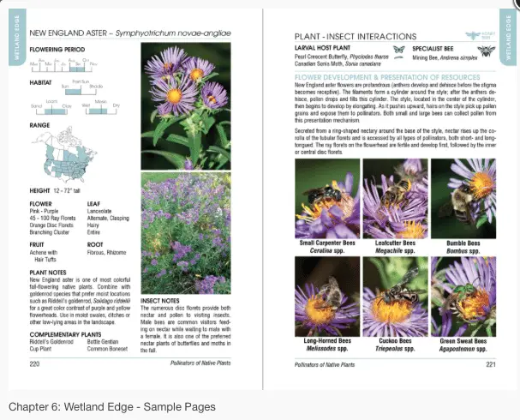Screen dimensions: 520x420
Task: Click the New England Aster page heading
Action: (x=130, y=33)
